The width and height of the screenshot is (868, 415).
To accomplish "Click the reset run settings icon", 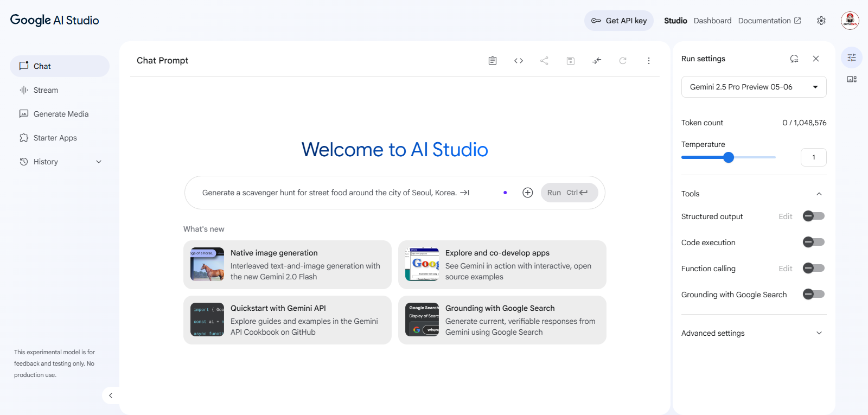I will 794,59.
